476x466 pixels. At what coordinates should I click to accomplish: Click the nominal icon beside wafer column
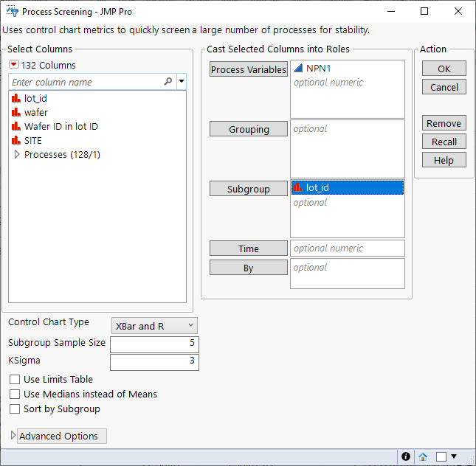point(15,112)
